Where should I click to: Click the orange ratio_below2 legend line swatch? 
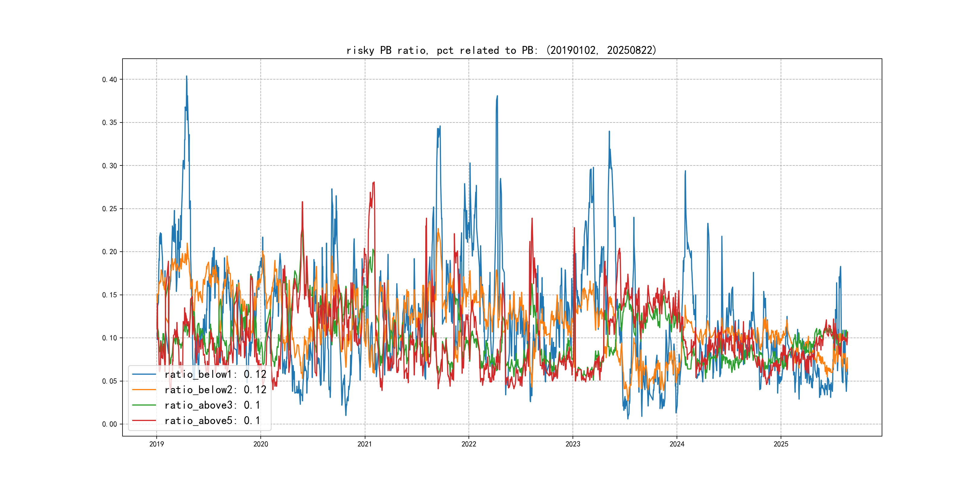(144, 390)
